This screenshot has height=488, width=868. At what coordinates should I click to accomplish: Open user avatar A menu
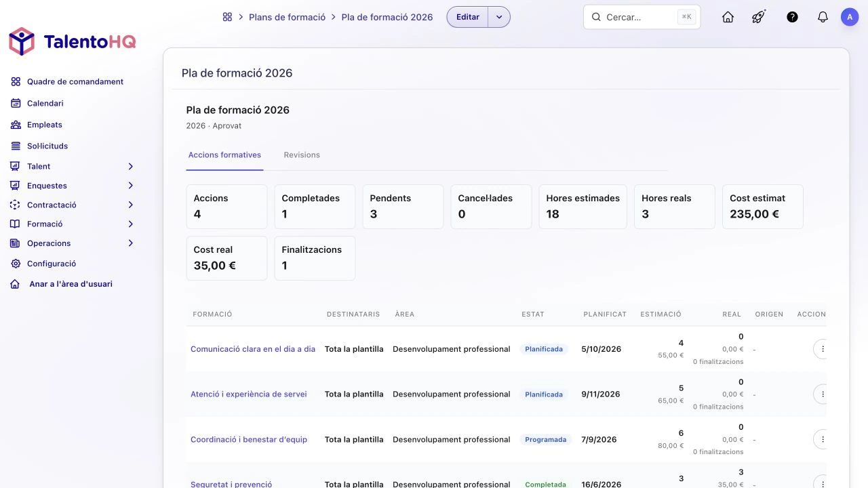(850, 17)
